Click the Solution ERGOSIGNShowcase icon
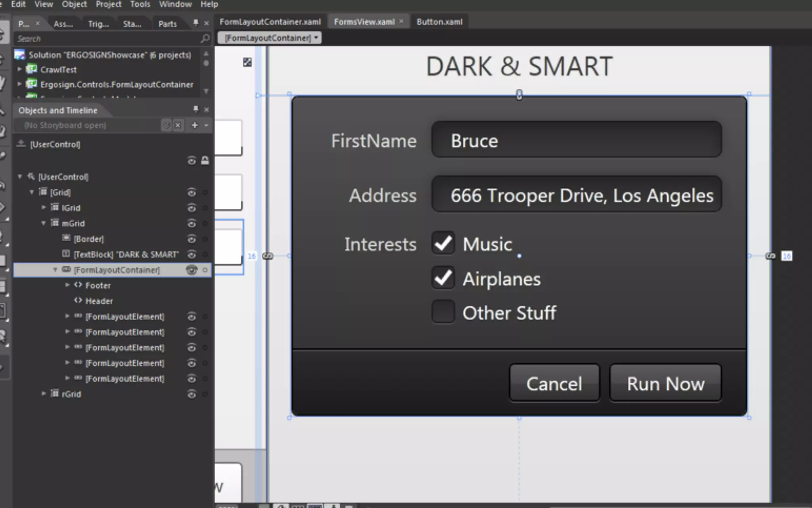The image size is (812, 508). (20, 55)
